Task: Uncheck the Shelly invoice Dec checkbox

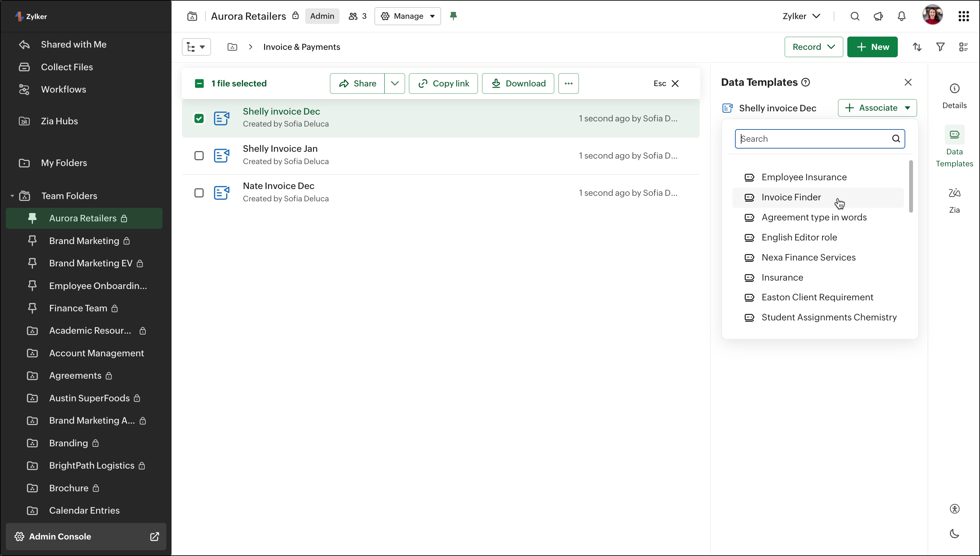Action: (x=199, y=118)
